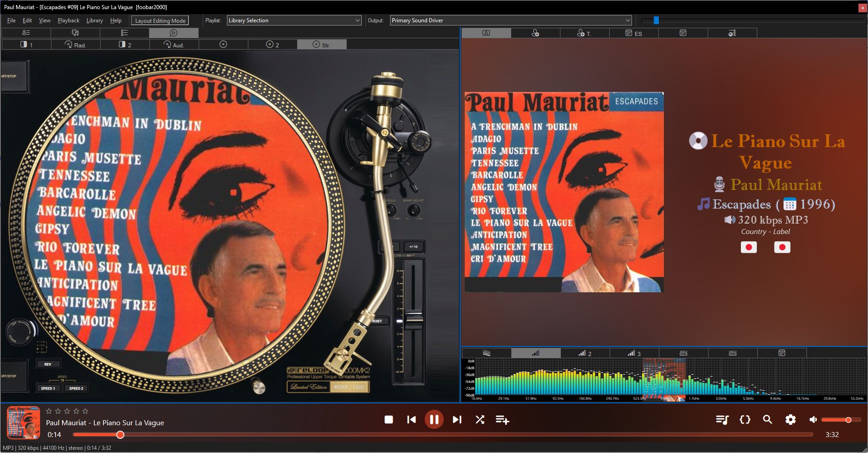Select the list-with-arrow tab in top-right panel
The width and height of the screenshot is (868, 453).
point(732,33)
